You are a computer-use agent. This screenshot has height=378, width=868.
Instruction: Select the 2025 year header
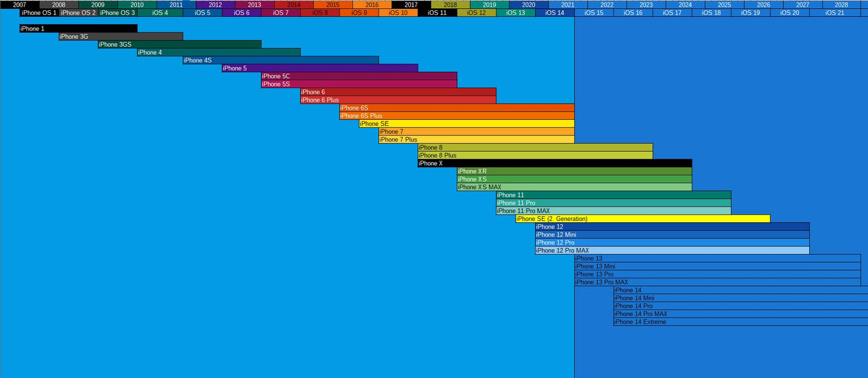coord(724,4)
